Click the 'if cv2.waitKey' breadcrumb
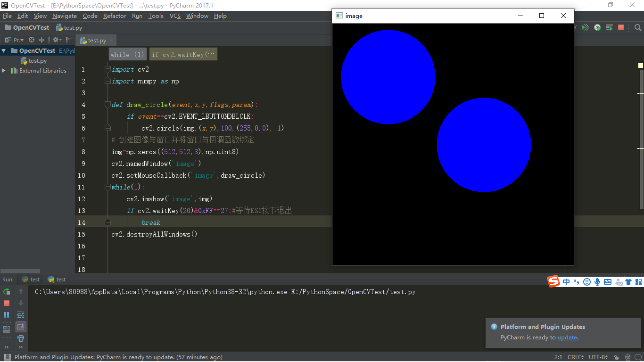This screenshot has width=644, height=362. pos(183,55)
